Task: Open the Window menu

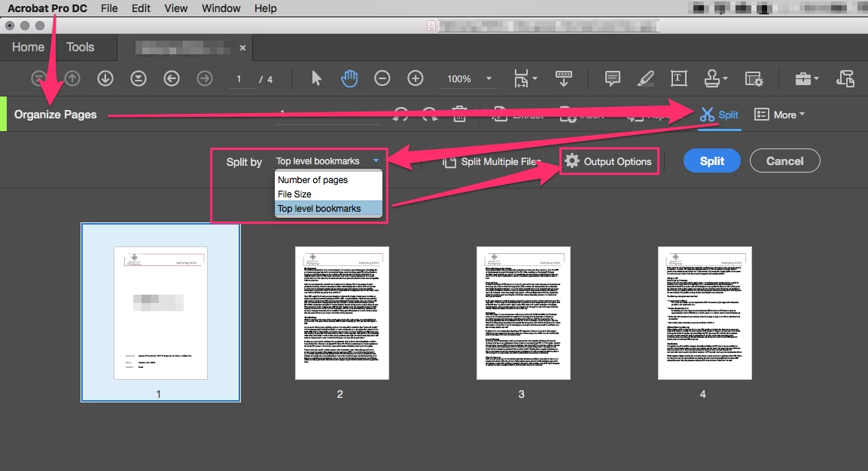Action: point(221,8)
